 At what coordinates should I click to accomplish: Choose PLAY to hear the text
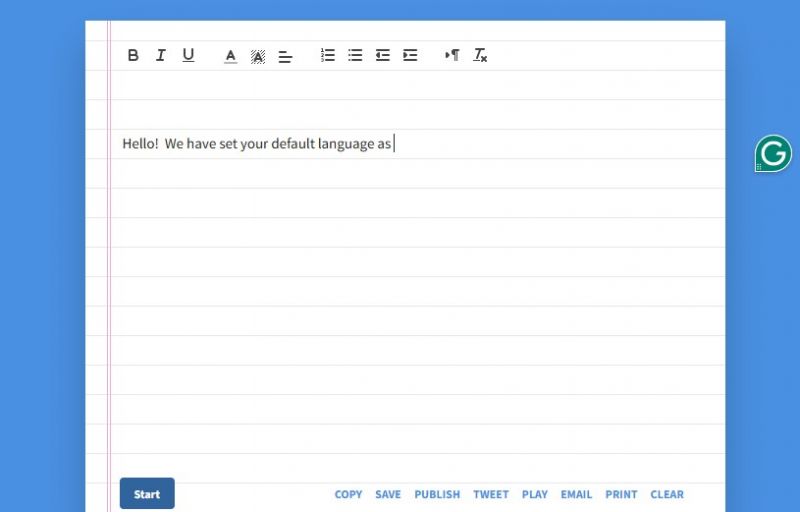click(x=535, y=494)
